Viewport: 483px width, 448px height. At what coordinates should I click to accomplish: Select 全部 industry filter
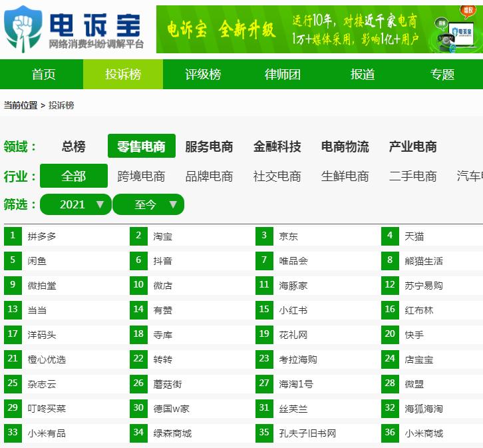coord(74,176)
